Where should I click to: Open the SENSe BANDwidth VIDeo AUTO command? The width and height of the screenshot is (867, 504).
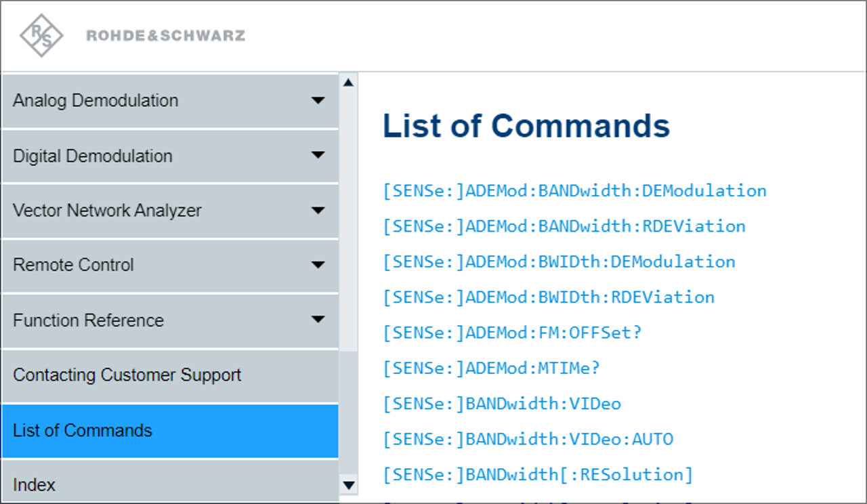point(528,439)
